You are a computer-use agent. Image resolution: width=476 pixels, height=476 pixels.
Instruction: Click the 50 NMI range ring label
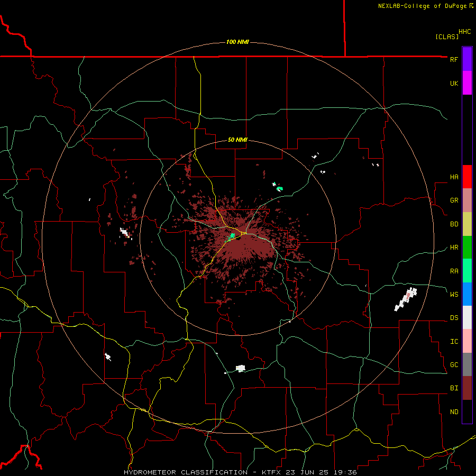[x=237, y=140]
